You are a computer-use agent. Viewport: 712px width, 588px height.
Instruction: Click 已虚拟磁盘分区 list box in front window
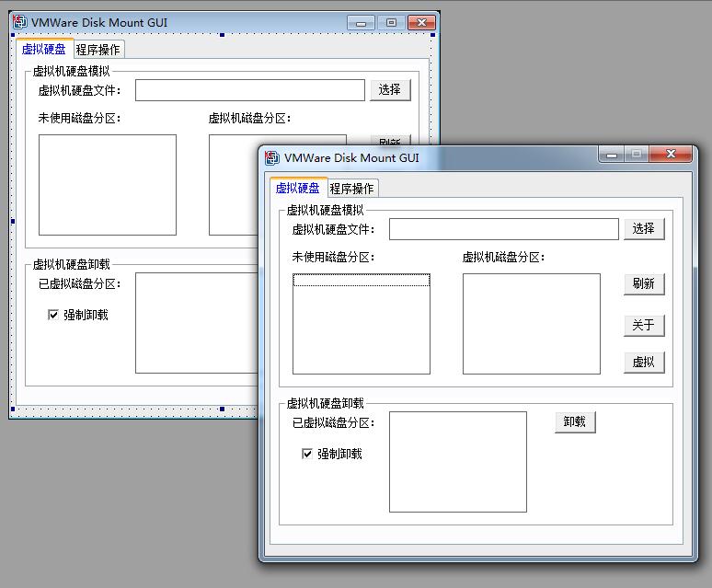tap(458, 462)
